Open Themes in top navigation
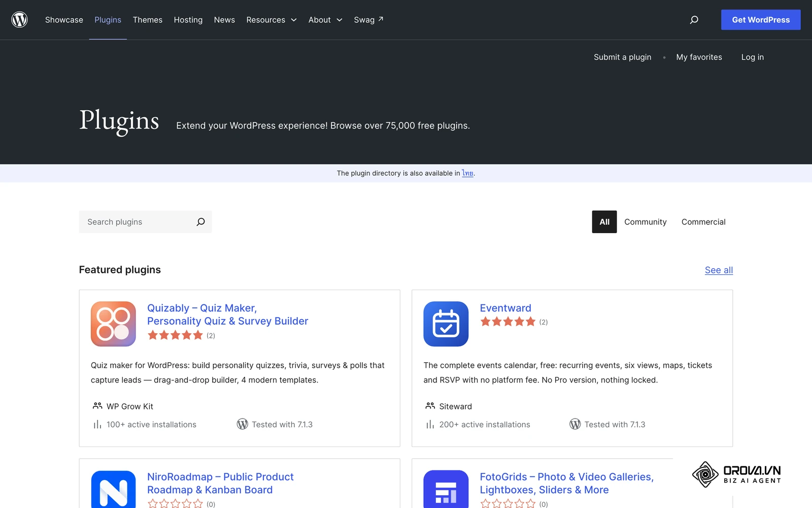The width and height of the screenshot is (812, 508). click(148, 20)
